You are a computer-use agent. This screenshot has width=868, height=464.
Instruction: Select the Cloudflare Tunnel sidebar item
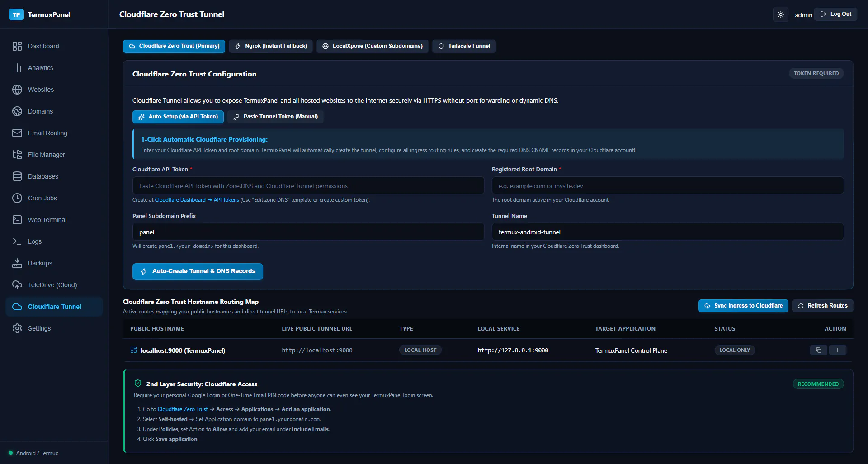[54, 307]
